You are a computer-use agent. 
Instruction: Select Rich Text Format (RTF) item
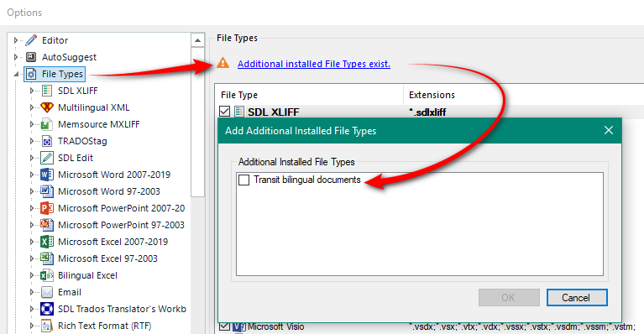pyautogui.click(x=104, y=326)
